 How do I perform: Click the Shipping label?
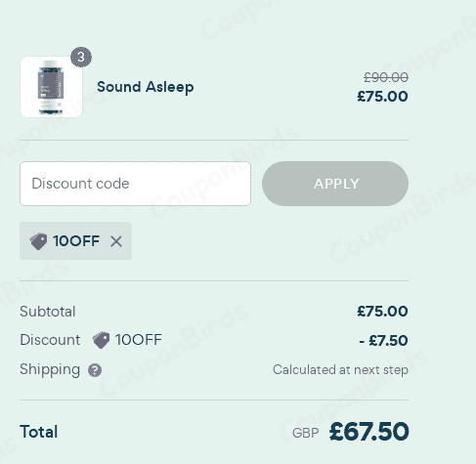(50, 370)
